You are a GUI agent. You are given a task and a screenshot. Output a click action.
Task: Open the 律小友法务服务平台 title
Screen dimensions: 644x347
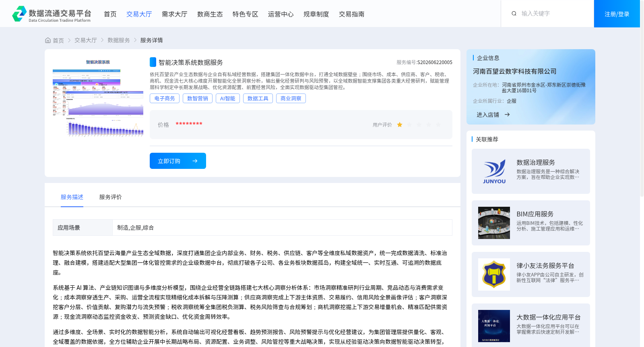(545, 266)
